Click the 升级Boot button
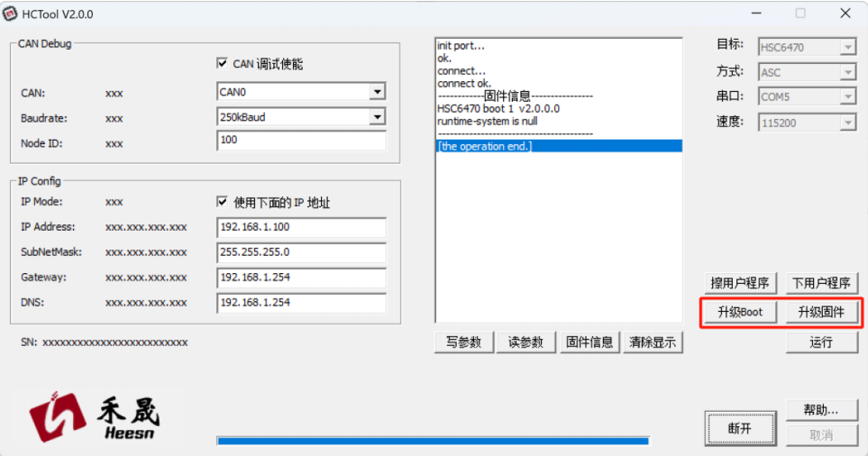 [x=740, y=313]
